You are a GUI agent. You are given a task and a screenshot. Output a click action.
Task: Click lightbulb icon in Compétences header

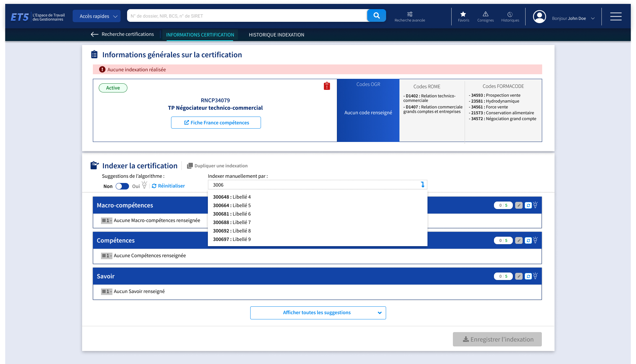coord(535,240)
